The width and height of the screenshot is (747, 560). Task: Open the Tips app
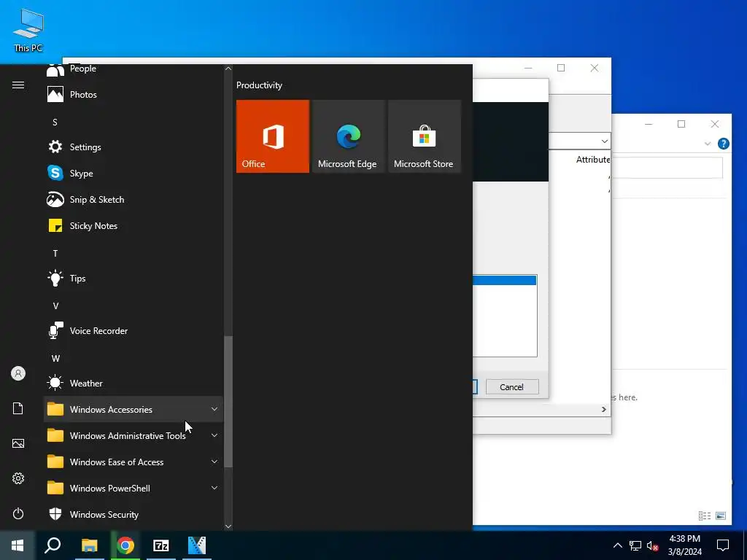[x=133, y=278]
